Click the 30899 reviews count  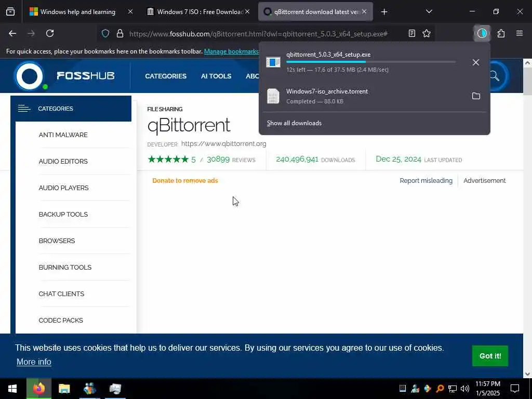218,159
